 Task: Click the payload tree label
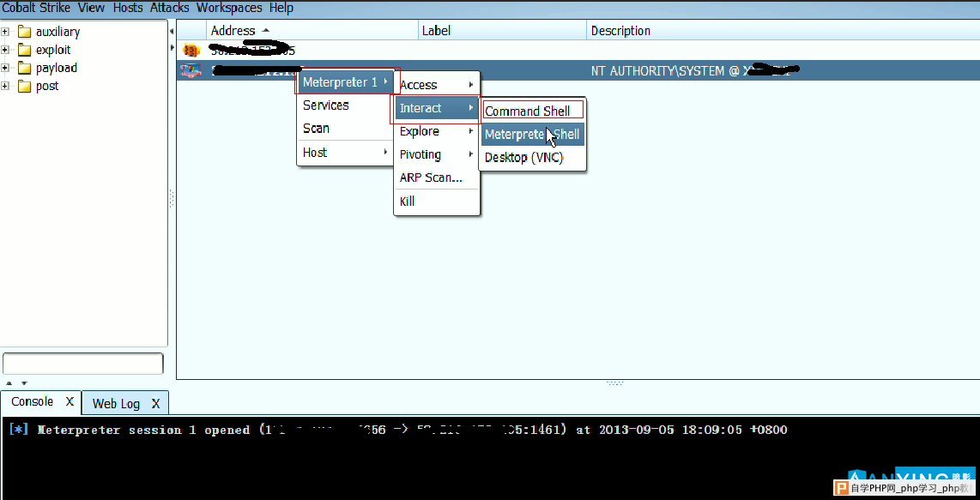57,68
